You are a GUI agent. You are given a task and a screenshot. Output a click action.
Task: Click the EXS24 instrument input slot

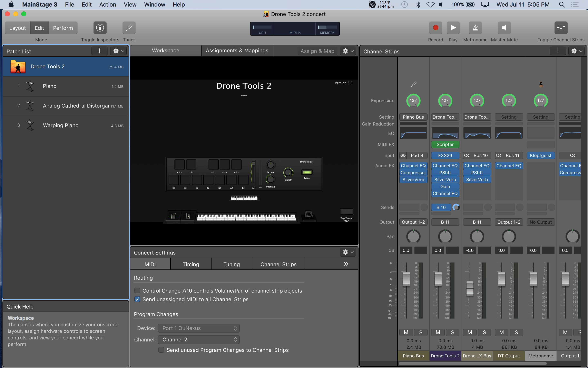pyautogui.click(x=445, y=155)
